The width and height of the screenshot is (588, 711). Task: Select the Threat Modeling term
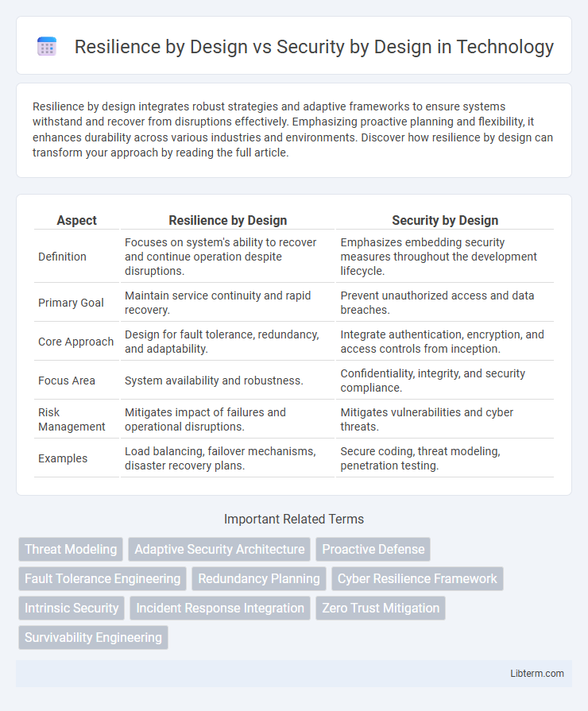pos(70,549)
